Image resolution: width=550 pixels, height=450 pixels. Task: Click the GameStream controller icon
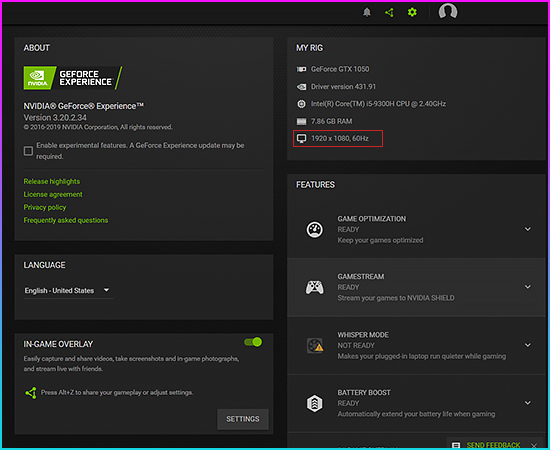tap(315, 288)
